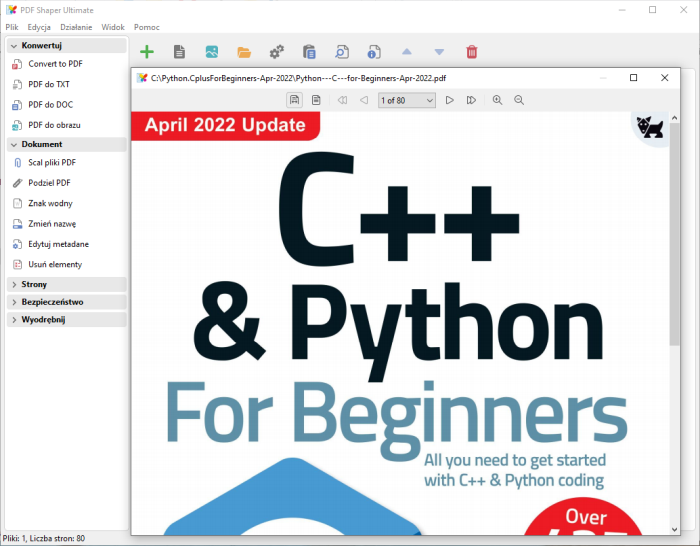Click the clipboard paste icon in toolbar

(x=309, y=52)
